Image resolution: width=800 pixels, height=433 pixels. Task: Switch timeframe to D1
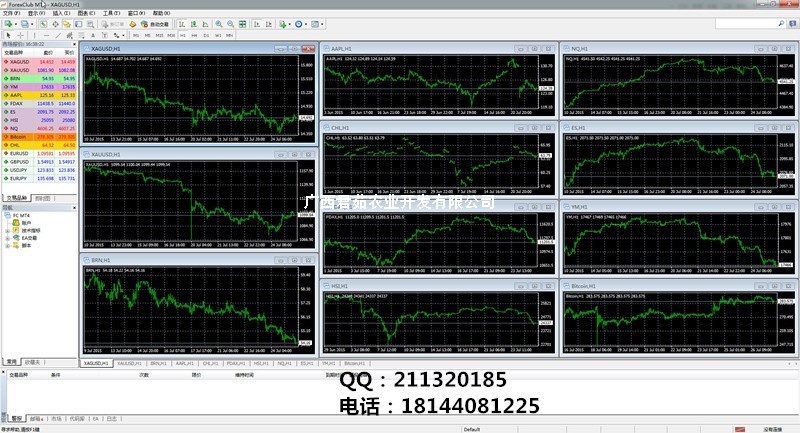pyautogui.click(x=206, y=35)
